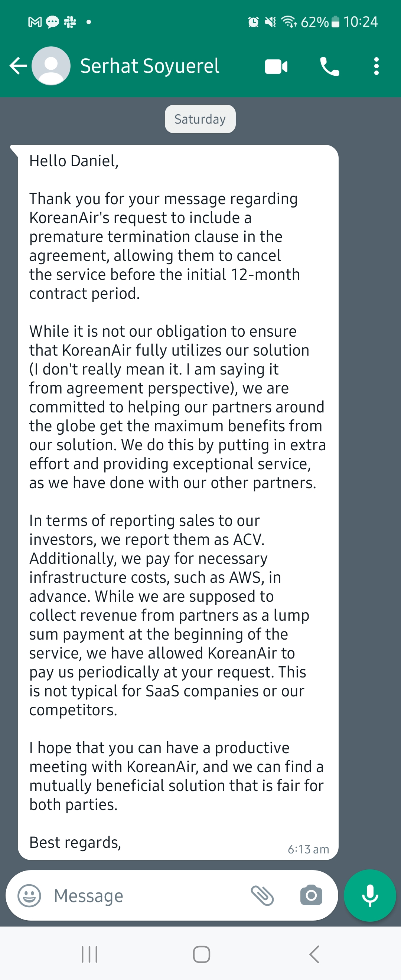Tap the paperclip attachment icon
The image size is (401, 980).
(x=262, y=895)
